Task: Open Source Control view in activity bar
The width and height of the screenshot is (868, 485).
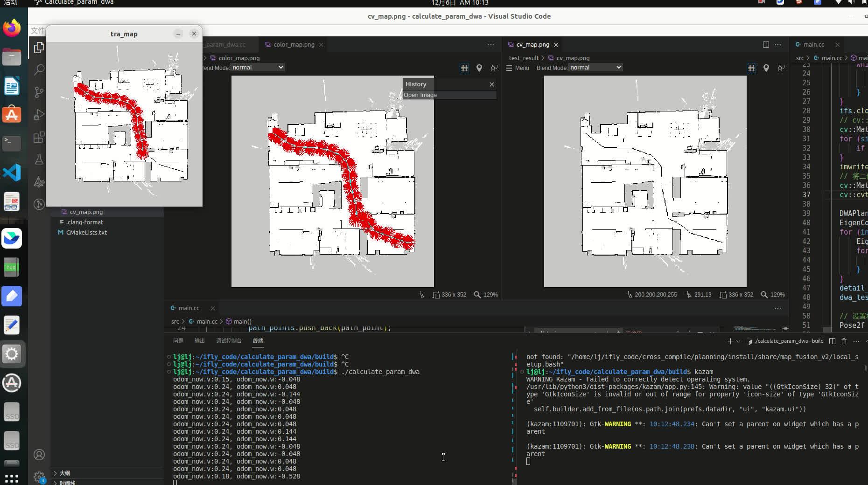Action: [39, 92]
